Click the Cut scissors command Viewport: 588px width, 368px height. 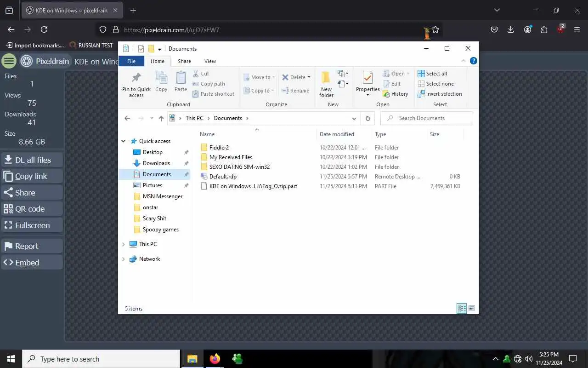[x=201, y=74]
